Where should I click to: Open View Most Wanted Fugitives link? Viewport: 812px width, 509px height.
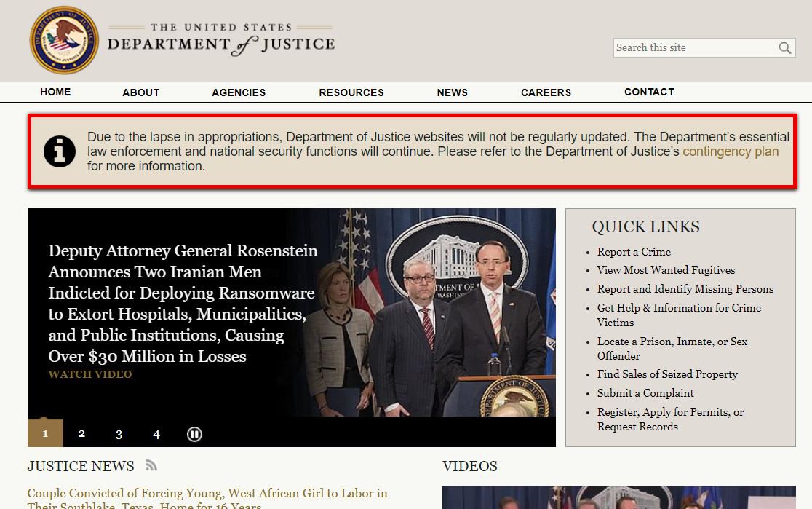[x=666, y=270]
